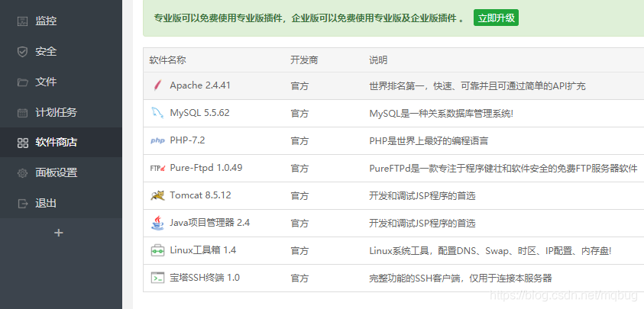Click 官方 in the Apache row

coord(299,85)
